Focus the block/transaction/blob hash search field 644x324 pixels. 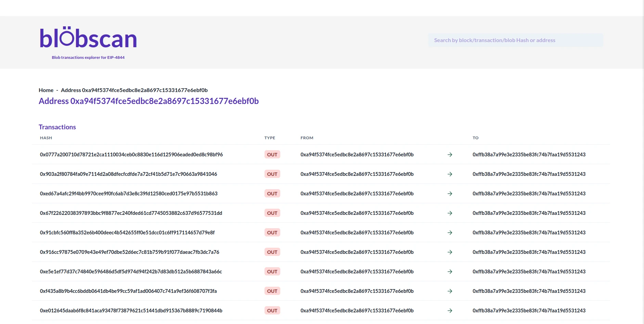point(516,40)
